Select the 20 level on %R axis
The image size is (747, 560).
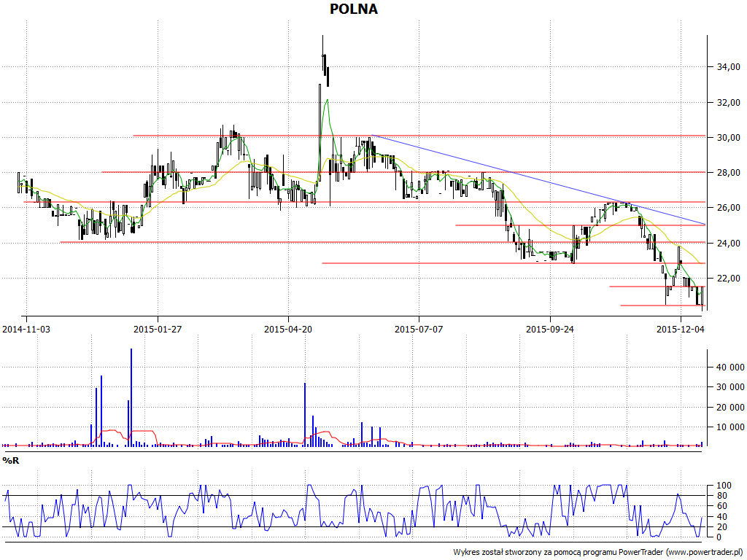pyautogui.click(x=721, y=526)
